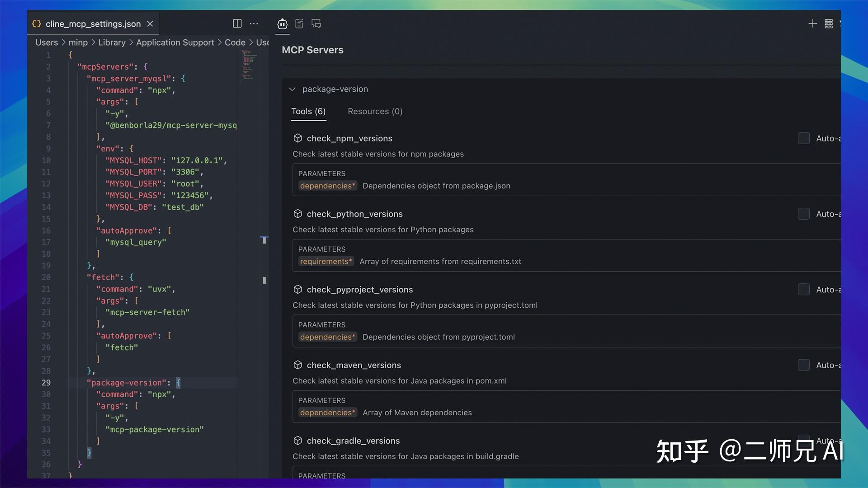The height and width of the screenshot is (488, 868).
Task: Open the chat feedback icon beside the robot
Action: (316, 24)
